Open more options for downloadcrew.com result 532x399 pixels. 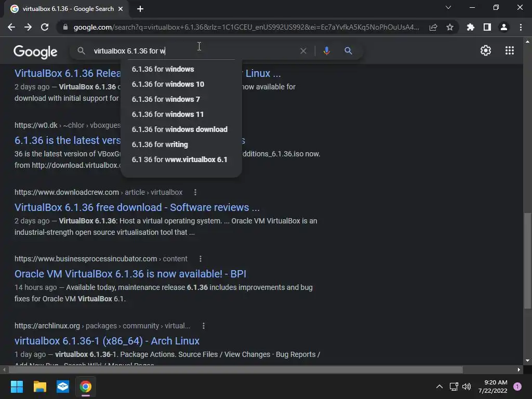(x=195, y=192)
